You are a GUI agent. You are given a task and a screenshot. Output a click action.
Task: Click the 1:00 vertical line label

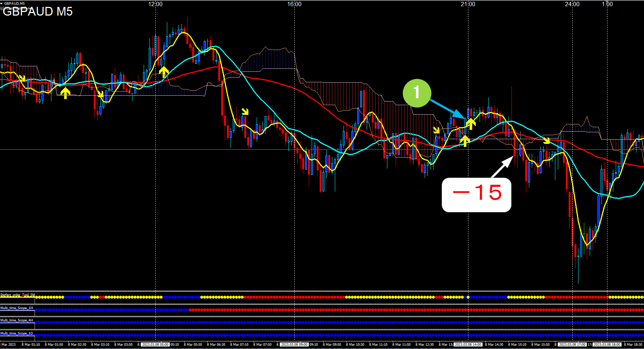[607, 4]
